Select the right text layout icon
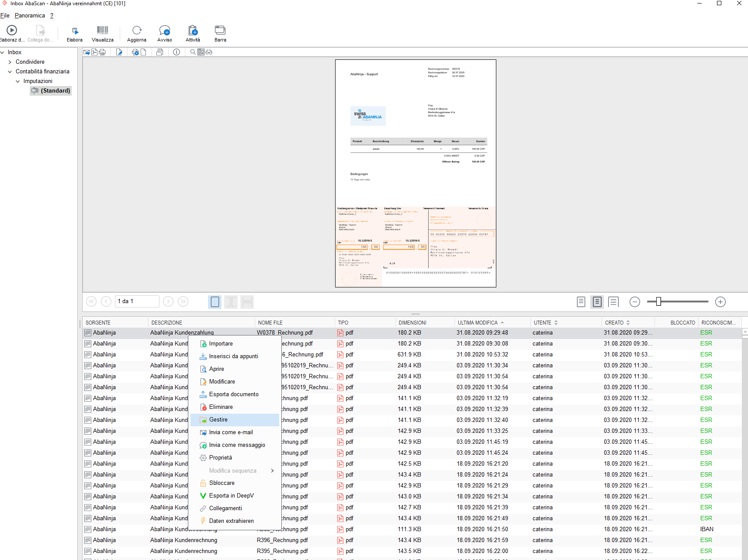 pos(613,302)
